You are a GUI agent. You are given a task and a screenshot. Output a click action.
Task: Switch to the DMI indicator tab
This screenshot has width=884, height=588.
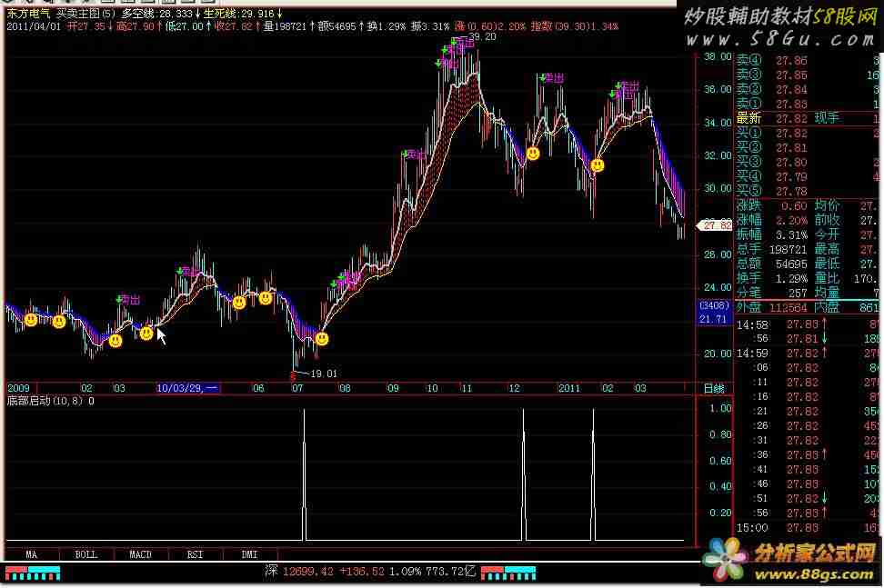[x=250, y=554]
